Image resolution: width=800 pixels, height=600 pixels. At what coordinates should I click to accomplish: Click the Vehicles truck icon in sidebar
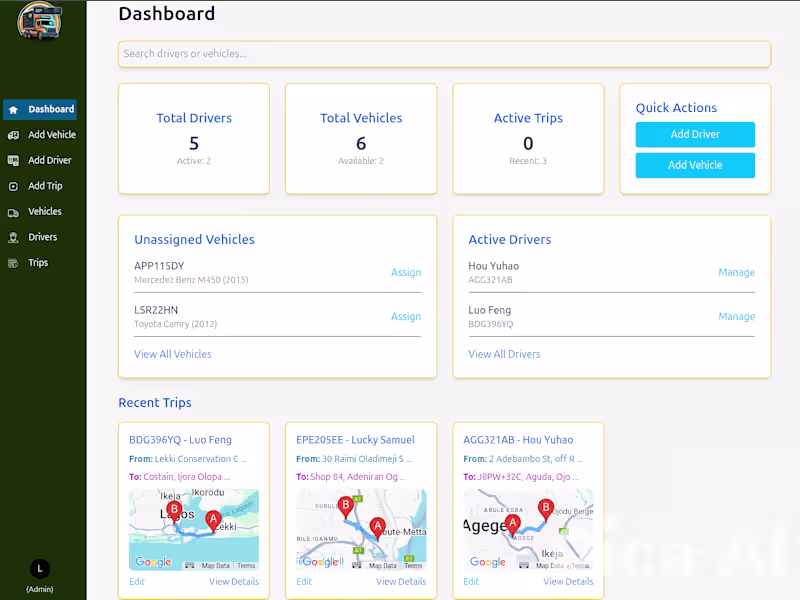(x=13, y=213)
